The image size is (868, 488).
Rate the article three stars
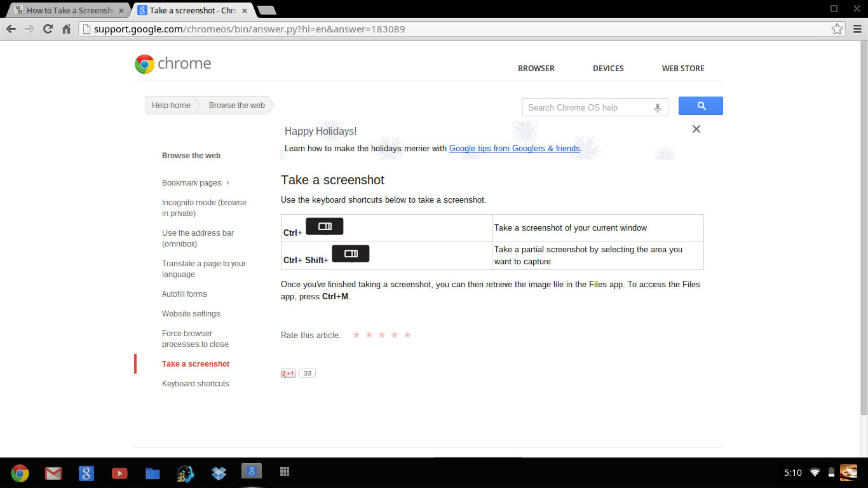click(382, 335)
